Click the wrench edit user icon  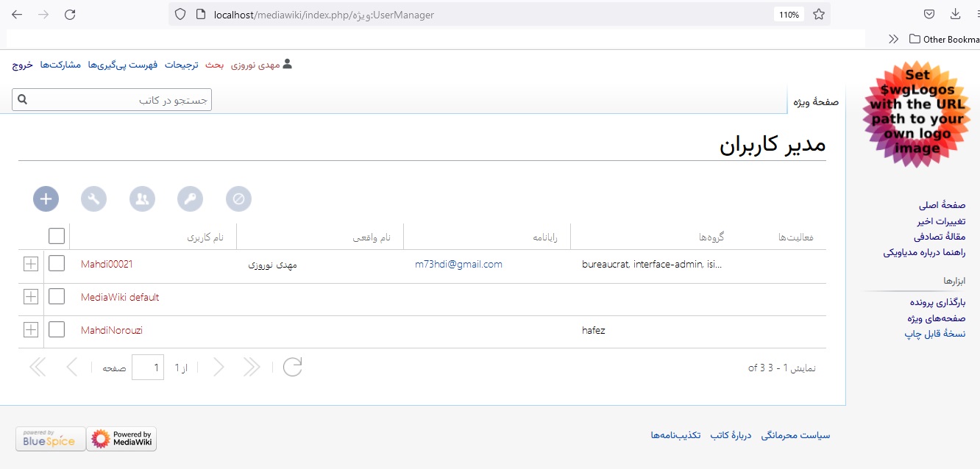pos(93,198)
